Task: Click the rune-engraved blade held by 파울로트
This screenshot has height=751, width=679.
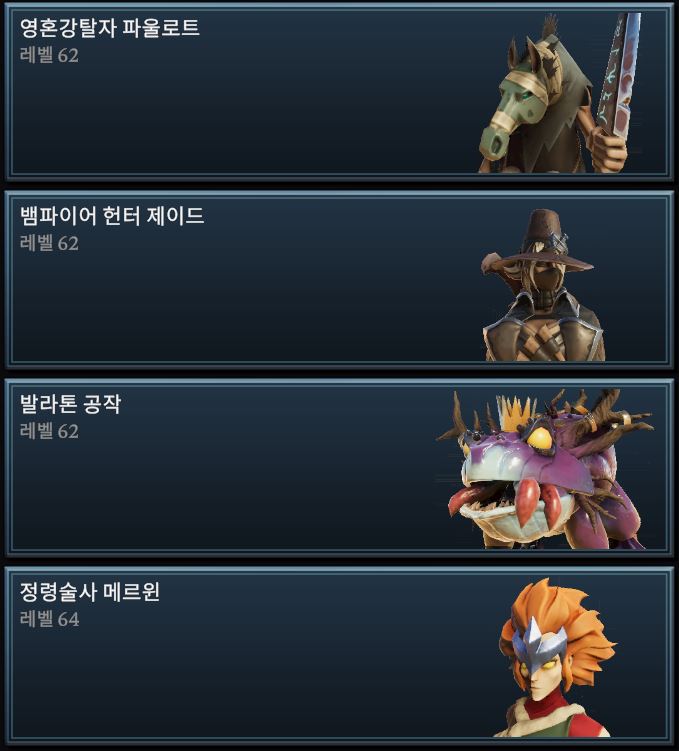Action: click(x=619, y=73)
